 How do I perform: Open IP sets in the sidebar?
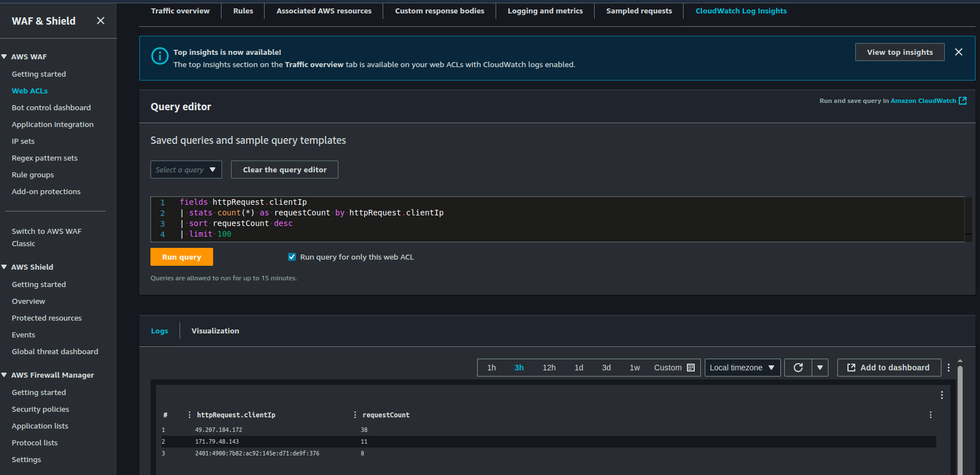(x=23, y=141)
